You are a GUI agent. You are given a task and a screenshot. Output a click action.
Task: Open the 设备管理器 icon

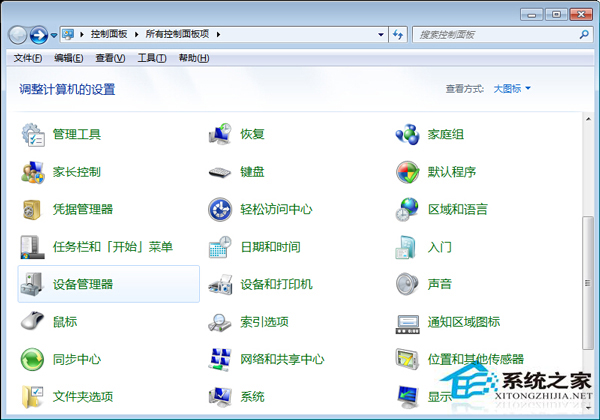[x=32, y=284]
